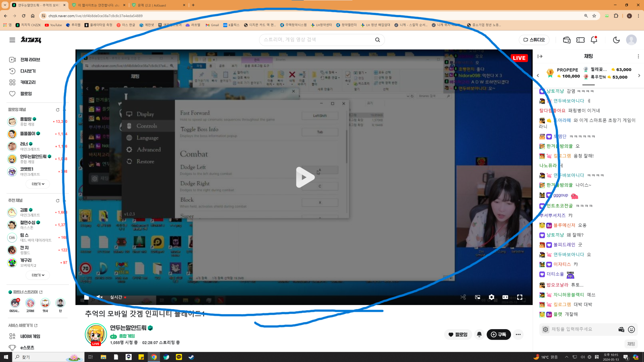This screenshot has height=362, width=644.
Task: Open chat options three-dot menu
Action: (x=638, y=56)
